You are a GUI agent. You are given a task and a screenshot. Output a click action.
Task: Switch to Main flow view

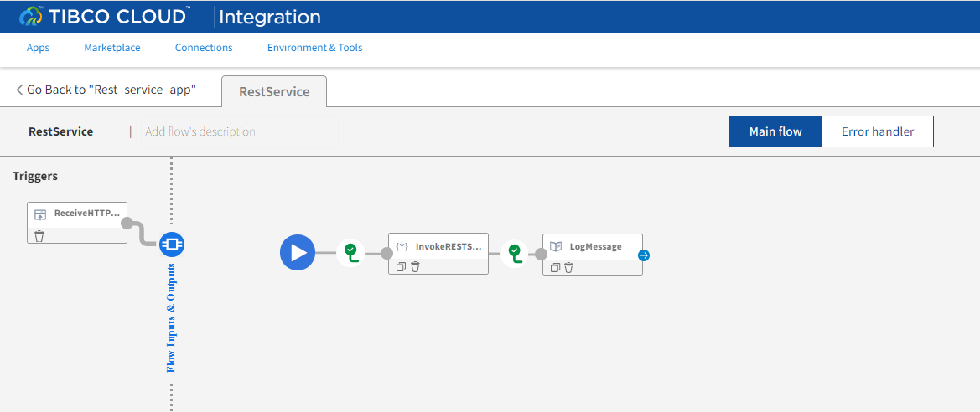(x=775, y=131)
